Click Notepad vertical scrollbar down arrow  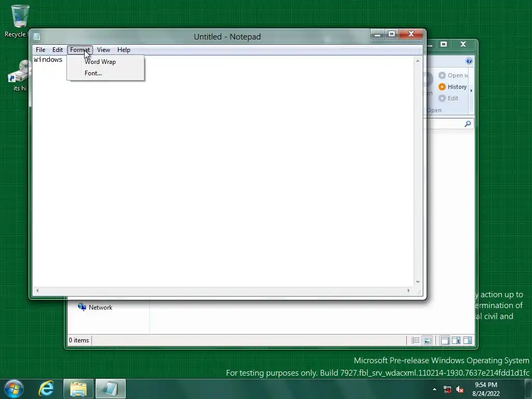point(418,282)
